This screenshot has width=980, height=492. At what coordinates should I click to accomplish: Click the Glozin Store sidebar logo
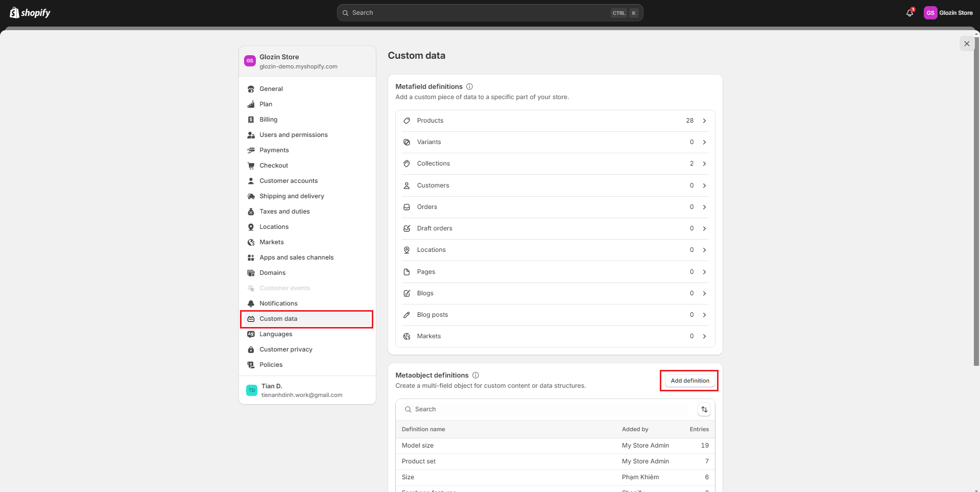coord(250,61)
